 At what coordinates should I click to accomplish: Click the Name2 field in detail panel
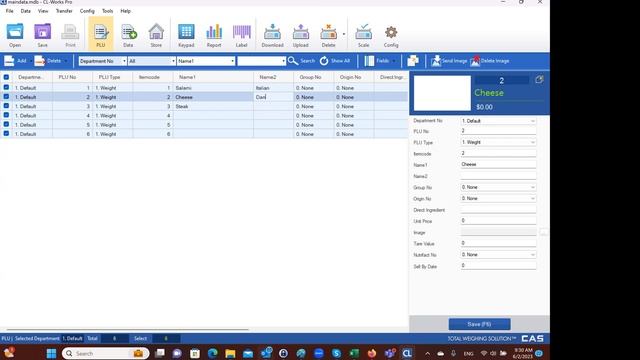pos(498,176)
